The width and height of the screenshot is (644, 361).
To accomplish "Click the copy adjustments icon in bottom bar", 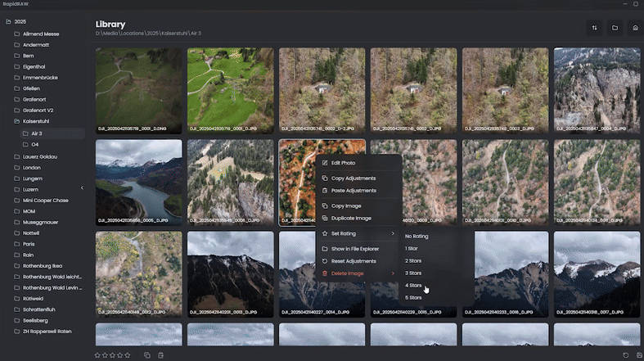I will [x=147, y=355].
